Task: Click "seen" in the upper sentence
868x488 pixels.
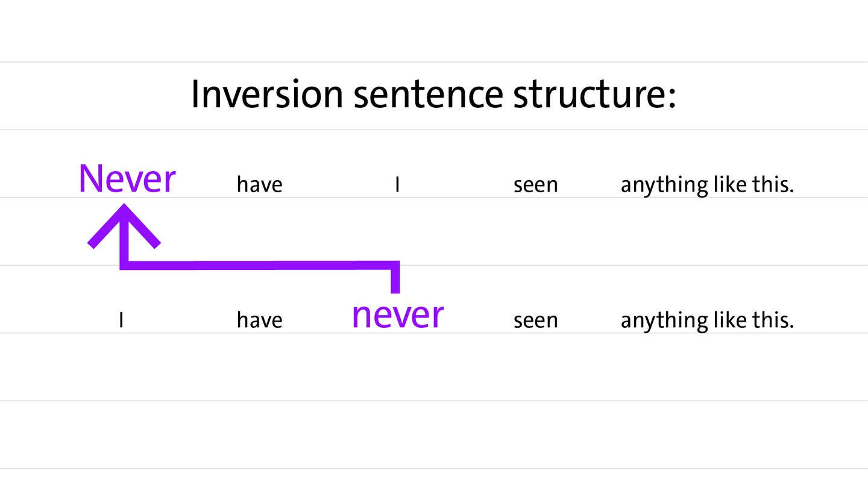Action: (x=535, y=184)
